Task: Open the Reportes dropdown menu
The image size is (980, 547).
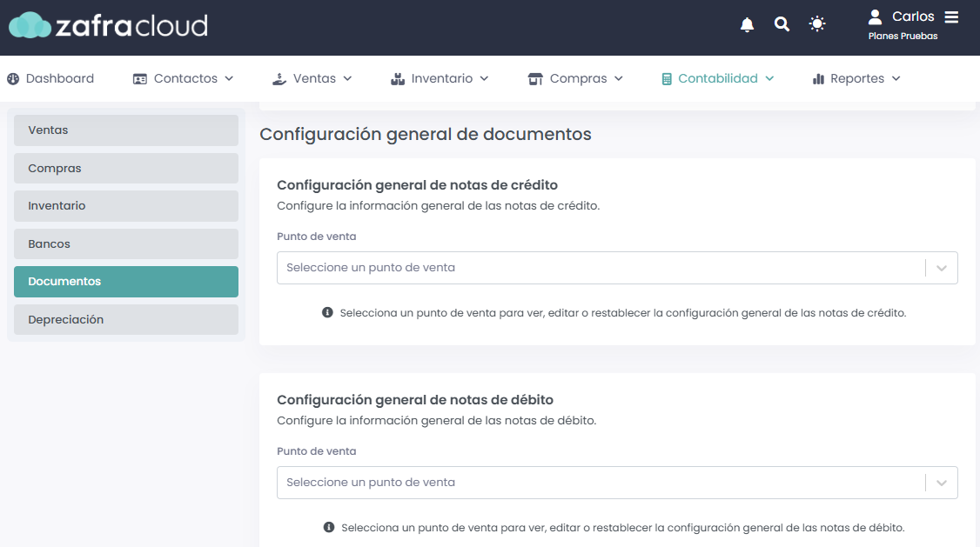Action: (856, 78)
